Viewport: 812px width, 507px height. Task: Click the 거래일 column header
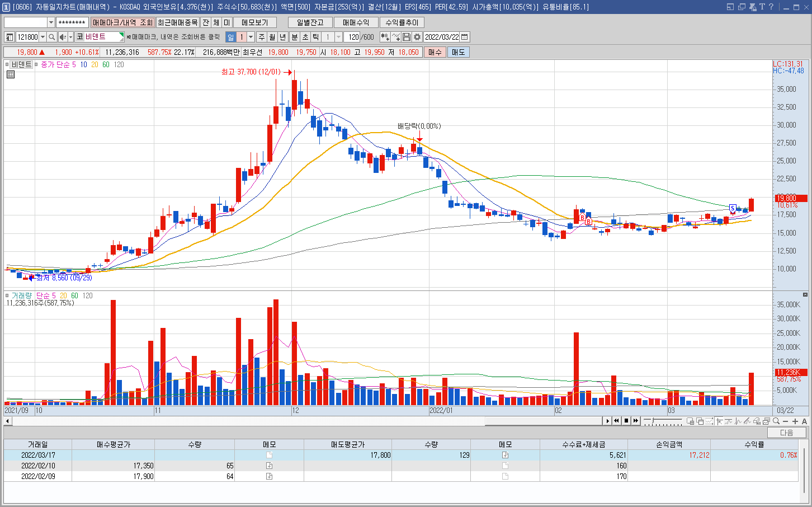[38, 444]
